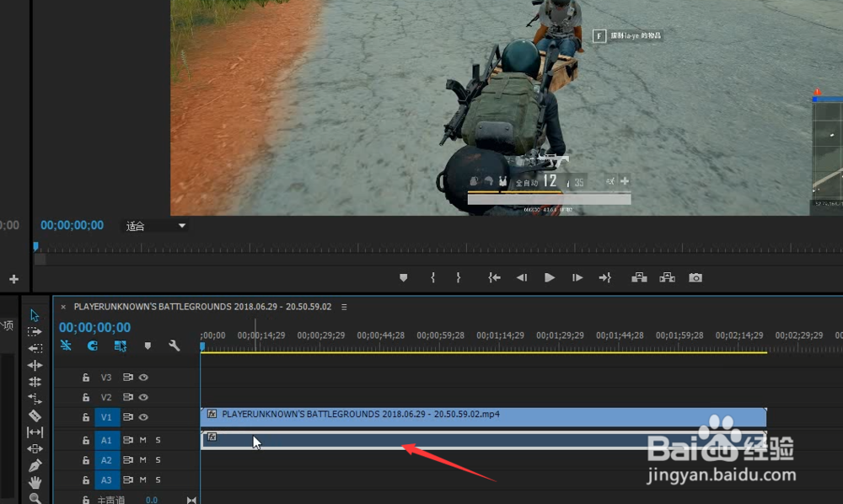This screenshot has width=843, height=504.
Task: Hide V3 track output eye
Action: click(143, 378)
